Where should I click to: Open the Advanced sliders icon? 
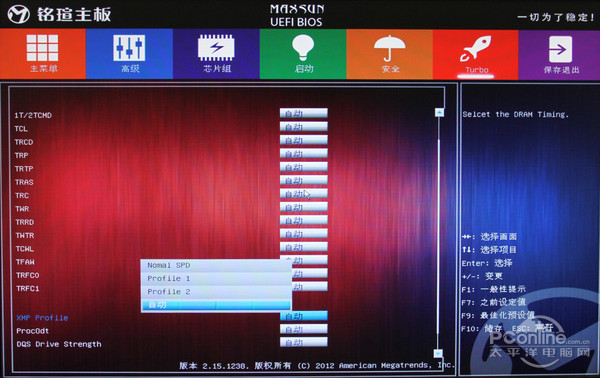(129, 48)
